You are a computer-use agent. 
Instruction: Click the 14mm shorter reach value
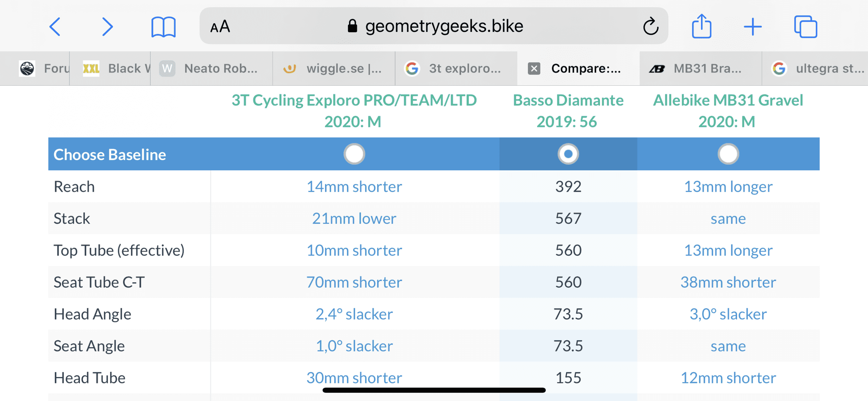tap(354, 187)
